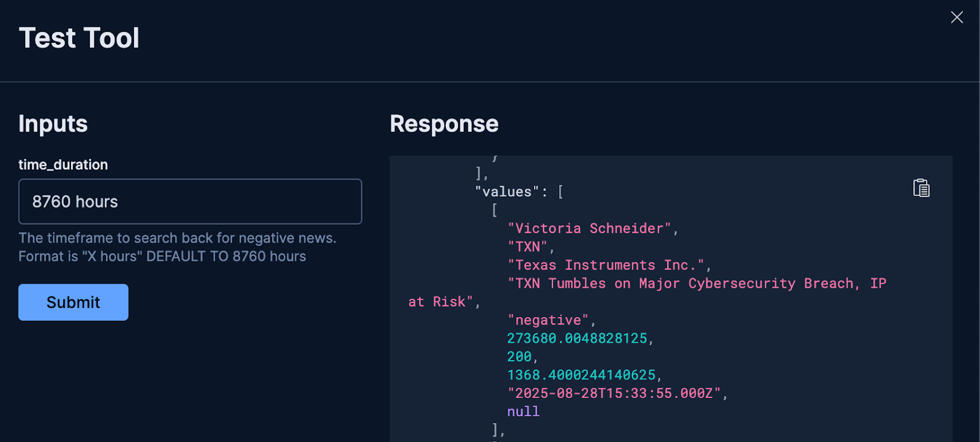The width and height of the screenshot is (980, 442).
Task: Click the 2025-08-28 timestamp string
Action: click(614, 393)
